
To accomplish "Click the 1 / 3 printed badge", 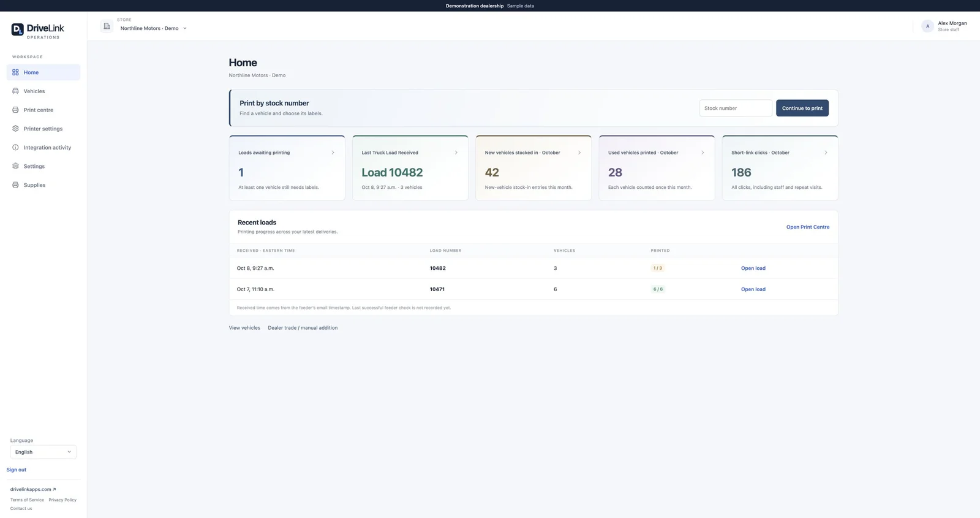I will [x=658, y=268].
